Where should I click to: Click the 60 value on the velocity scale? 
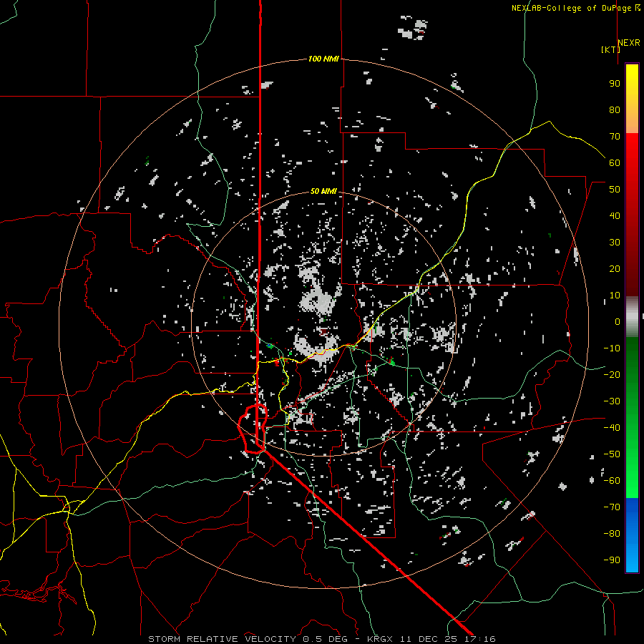615,162
